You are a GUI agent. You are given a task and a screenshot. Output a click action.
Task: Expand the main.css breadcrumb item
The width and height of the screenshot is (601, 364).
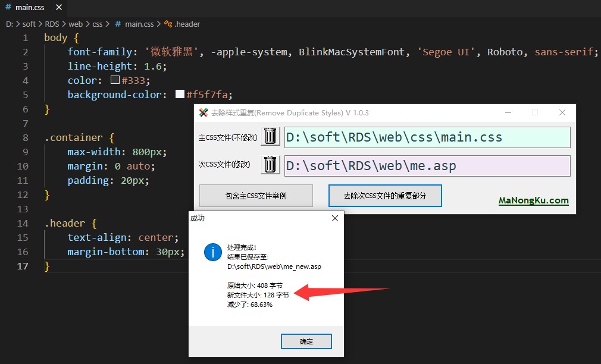[139, 24]
